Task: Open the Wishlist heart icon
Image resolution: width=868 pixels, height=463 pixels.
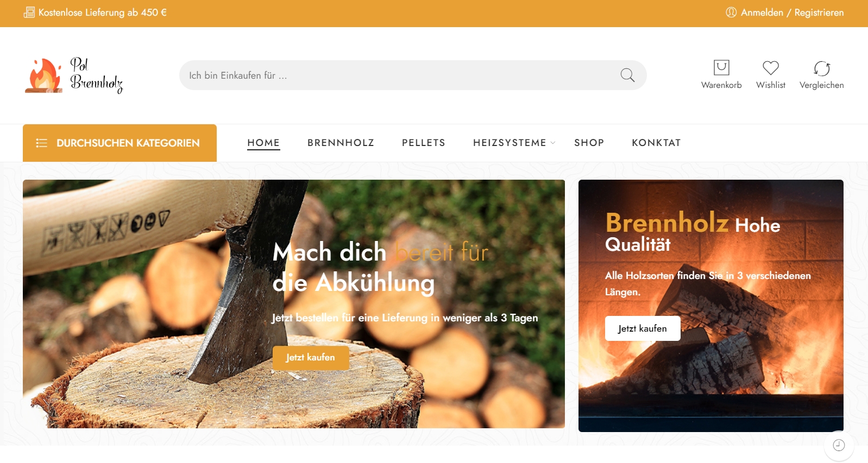Action: (770, 68)
